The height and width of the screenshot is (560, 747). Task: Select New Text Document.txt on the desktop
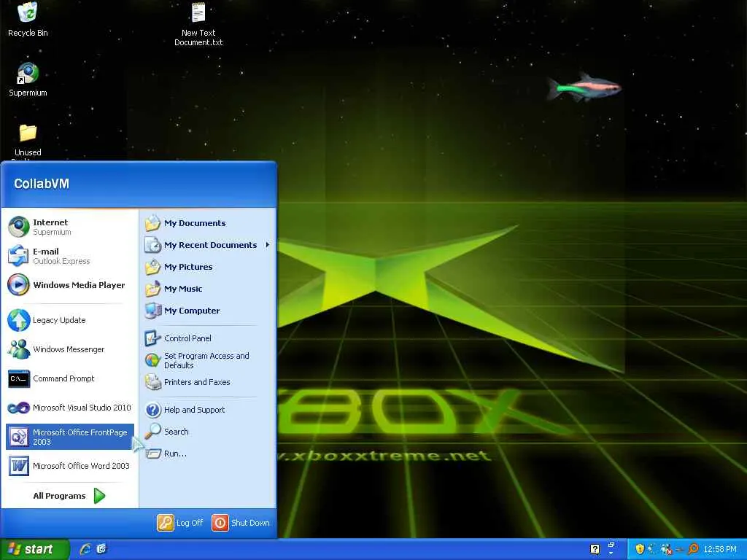(198, 24)
